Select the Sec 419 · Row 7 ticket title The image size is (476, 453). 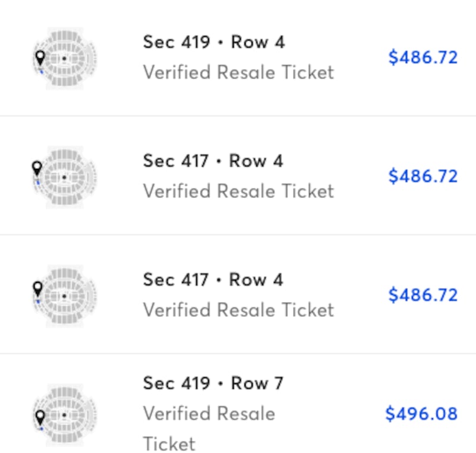pyautogui.click(x=214, y=383)
